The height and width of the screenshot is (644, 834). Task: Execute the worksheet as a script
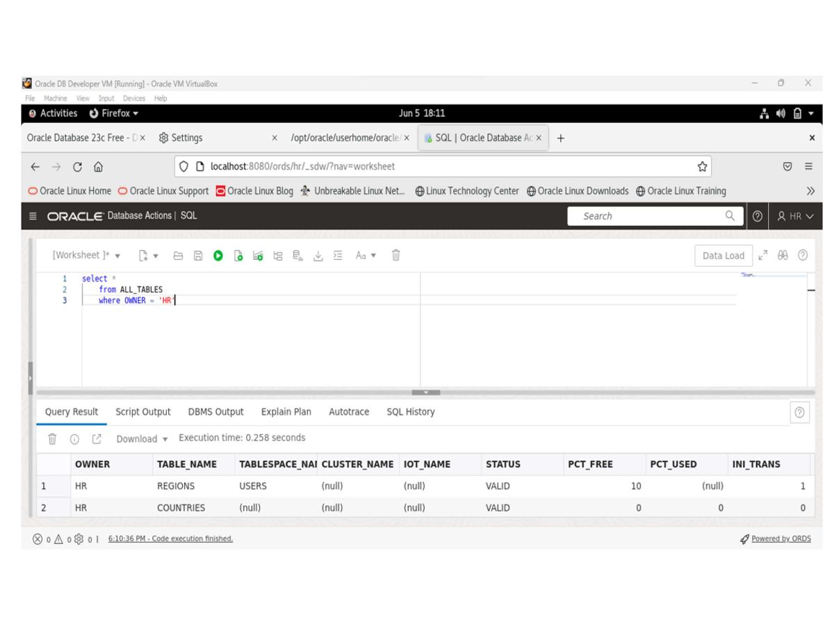(239, 256)
